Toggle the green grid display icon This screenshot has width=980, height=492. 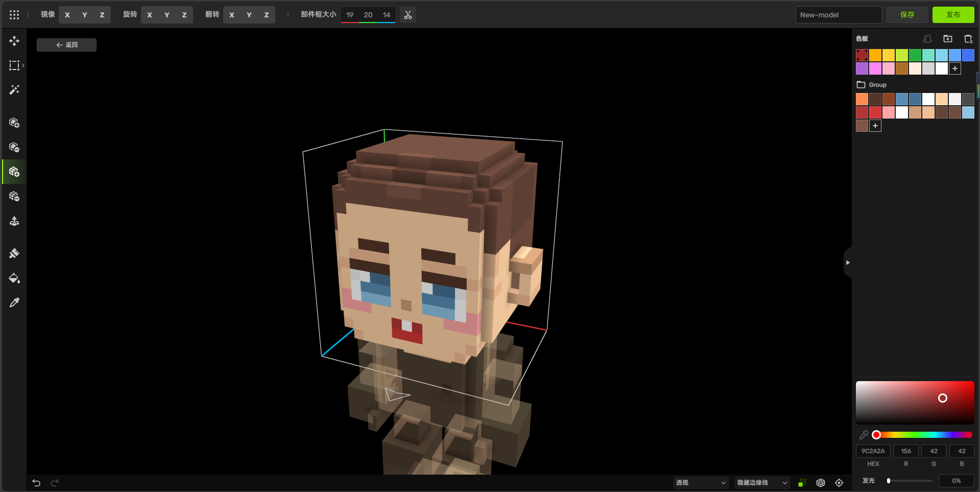pos(802,483)
